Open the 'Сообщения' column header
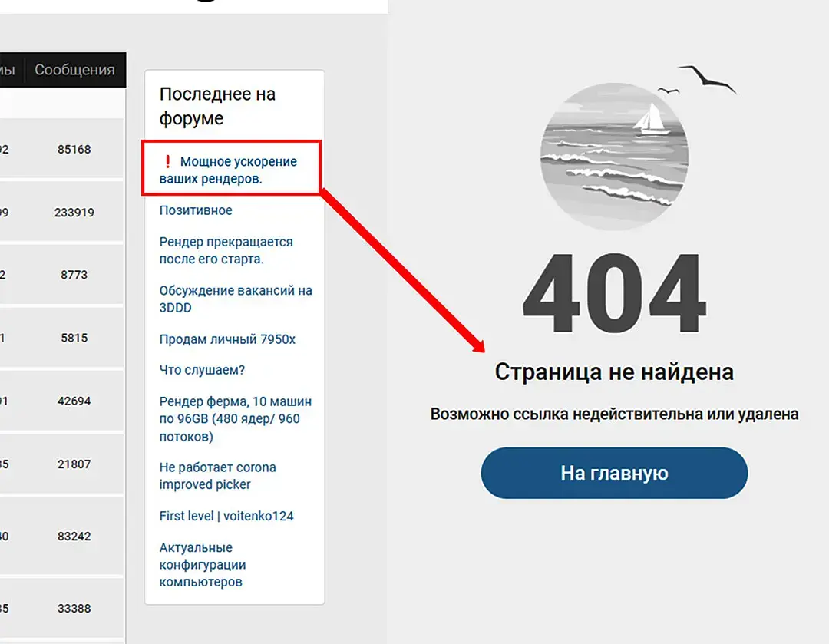Image resolution: width=829 pixels, height=644 pixels. (x=74, y=70)
